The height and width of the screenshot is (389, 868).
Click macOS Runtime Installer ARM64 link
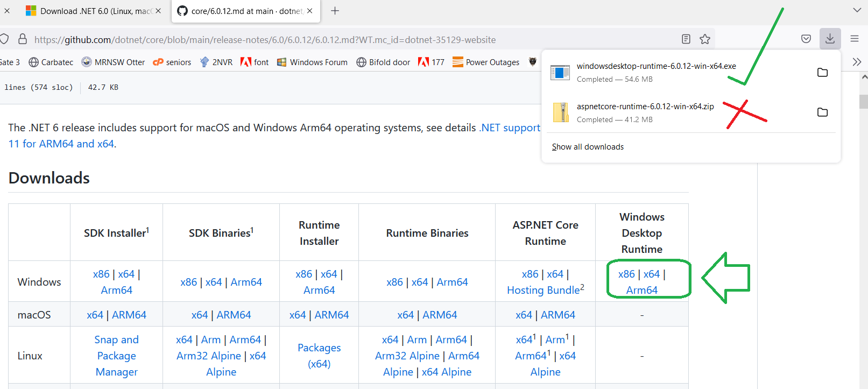(x=331, y=315)
